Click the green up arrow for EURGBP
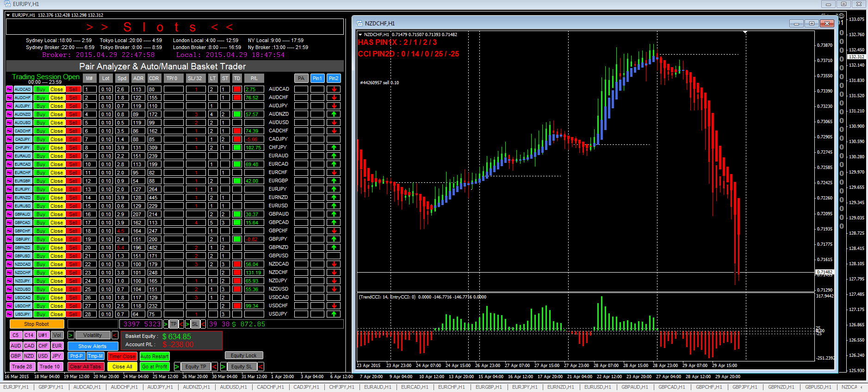This screenshot has width=868, height=392. 334,181
